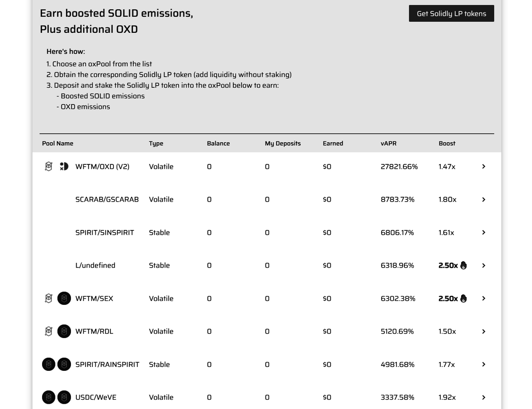This screenshot has width=532, height=409.
Task: Click the 4981.68% vAPR value
Action: pos(398,364)
